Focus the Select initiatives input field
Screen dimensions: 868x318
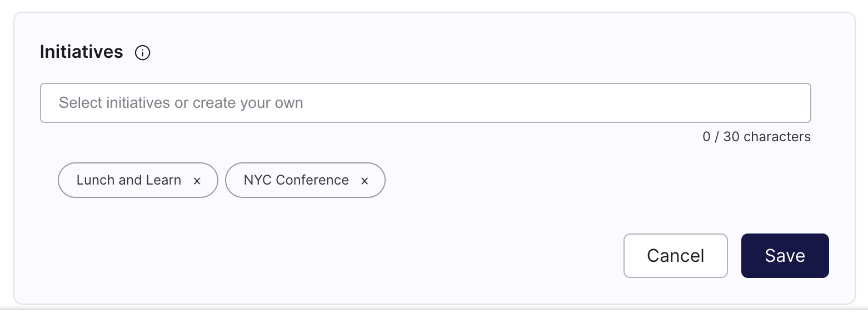(x=425, y=103)
